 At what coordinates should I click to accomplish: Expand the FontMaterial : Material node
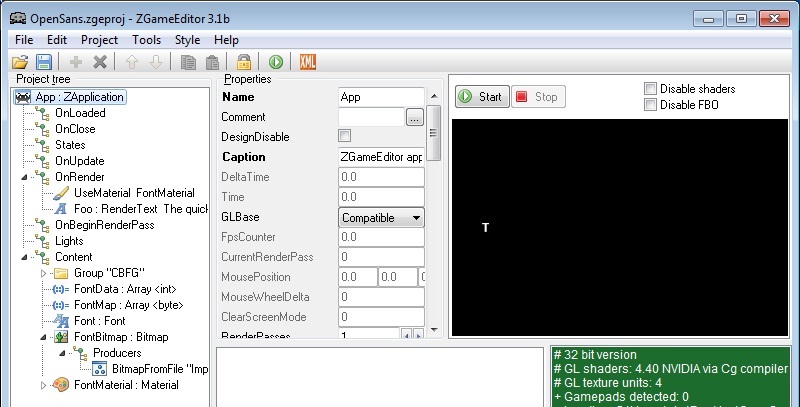43,385
